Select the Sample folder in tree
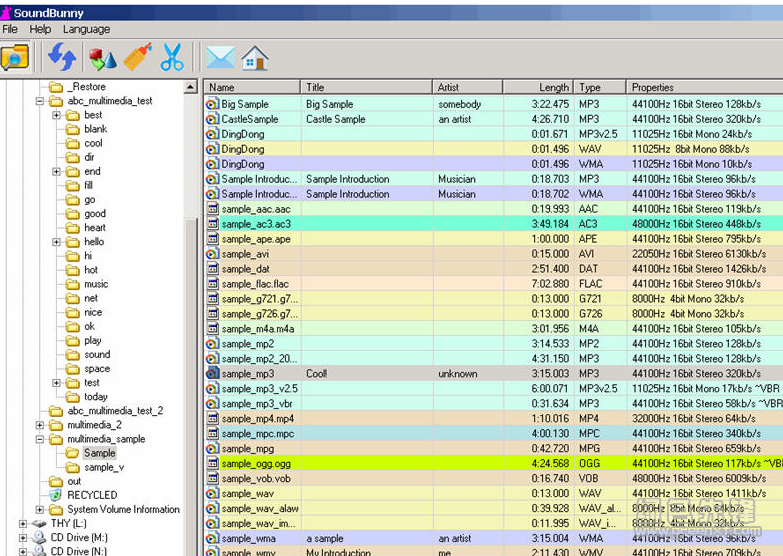 [x=99, y=453]
